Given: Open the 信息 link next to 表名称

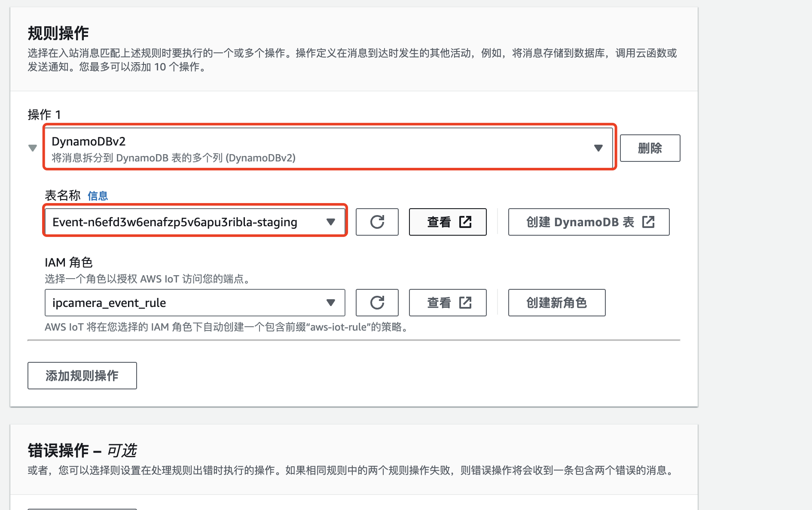Looking at the screenshot, I should point(98,196).
